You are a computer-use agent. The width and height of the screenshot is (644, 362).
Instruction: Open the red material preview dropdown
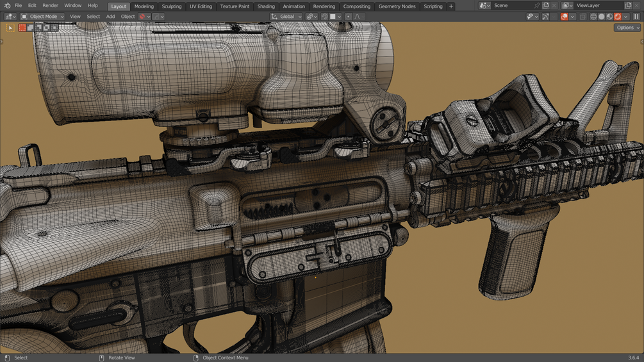pos(145,17)
